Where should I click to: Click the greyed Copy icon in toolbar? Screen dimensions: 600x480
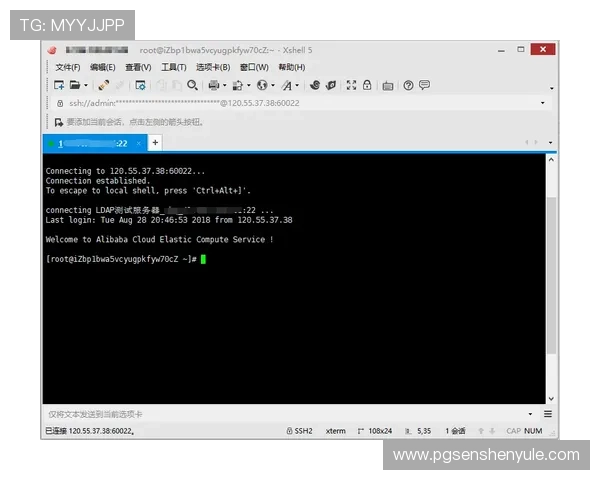click(161, 85)
